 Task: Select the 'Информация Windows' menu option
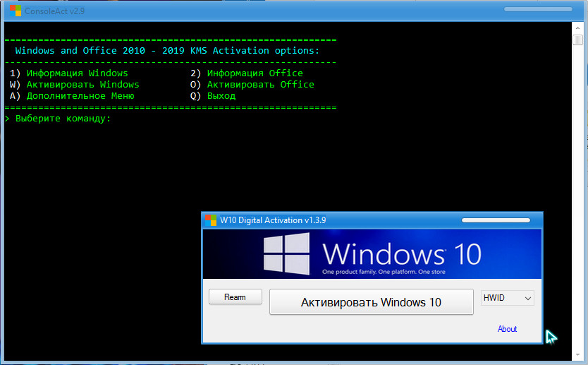(x=77, y=73)
